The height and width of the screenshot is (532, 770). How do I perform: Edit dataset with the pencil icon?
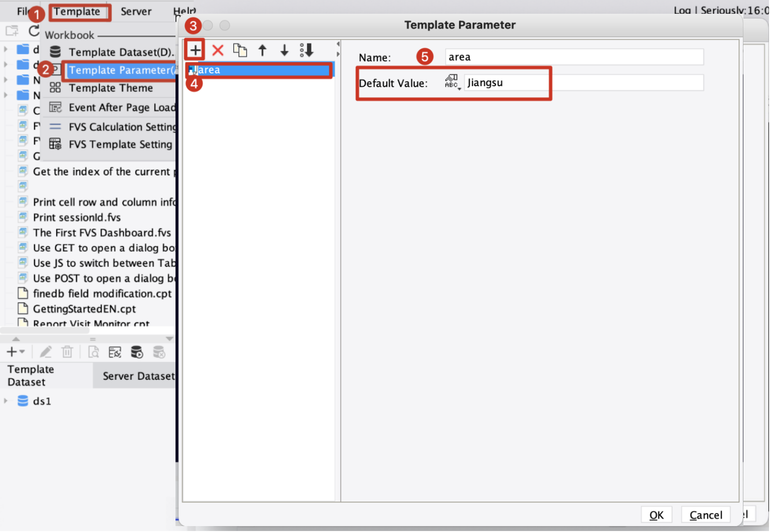45,352
